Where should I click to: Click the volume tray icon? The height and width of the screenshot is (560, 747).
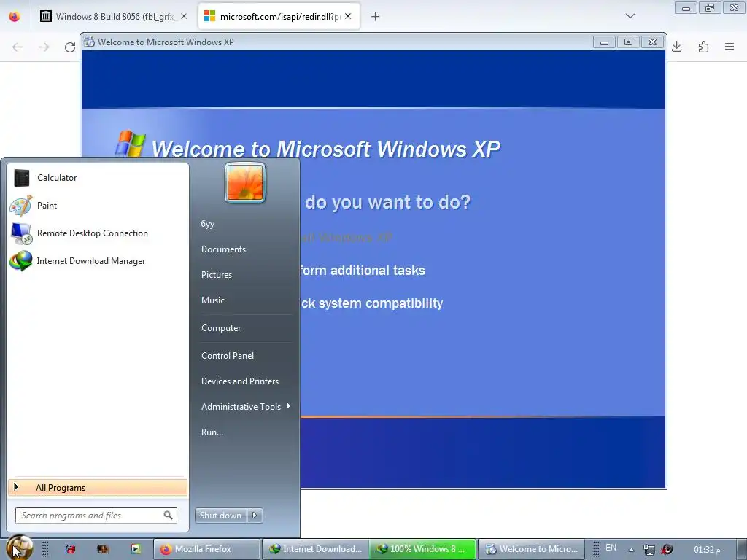(667, 550)
